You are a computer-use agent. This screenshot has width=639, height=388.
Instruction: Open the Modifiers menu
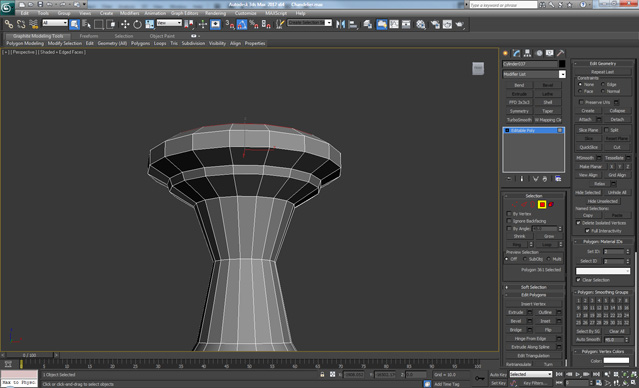(x=129, y=13)
